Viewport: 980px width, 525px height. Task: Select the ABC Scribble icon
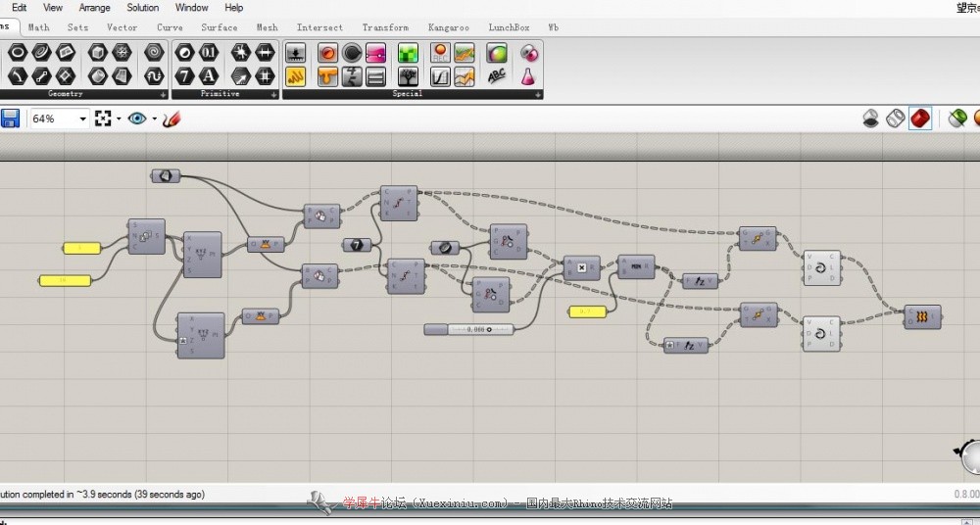pos(496,76)
